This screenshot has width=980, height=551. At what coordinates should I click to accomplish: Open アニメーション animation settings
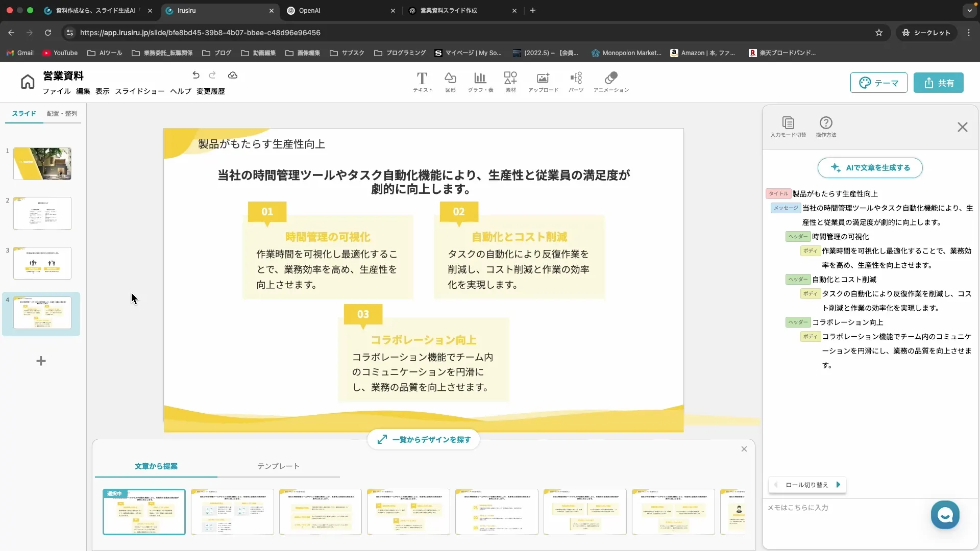(x=611, y=82)
